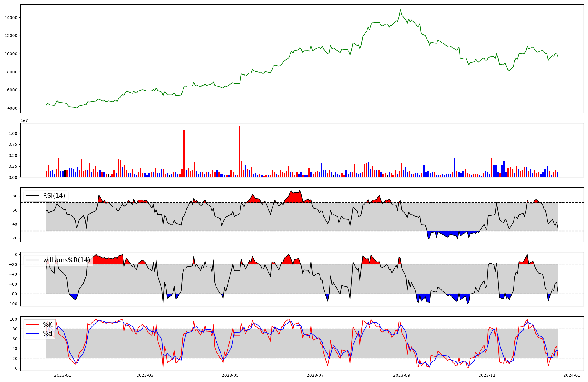The height and width of the screenshot is (382, 588).
Task: Click the tallest blue volume bar in October 2023
Action: point(455,168)
